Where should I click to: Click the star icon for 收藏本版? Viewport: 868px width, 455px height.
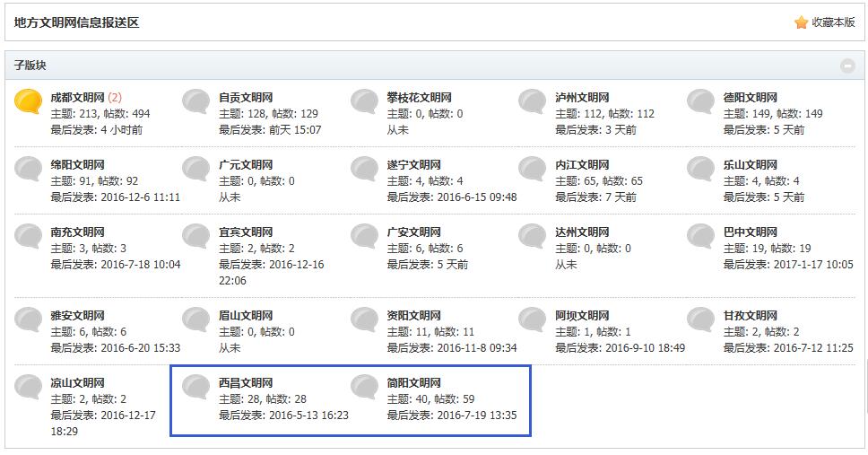(801, 22)
